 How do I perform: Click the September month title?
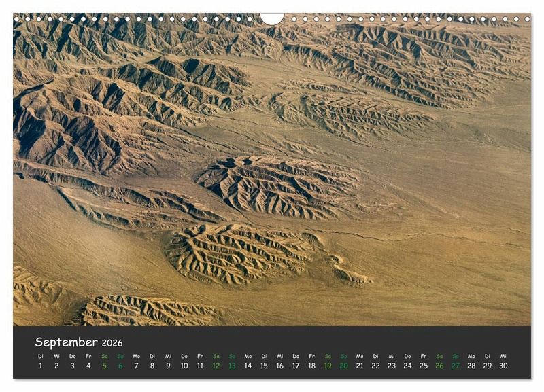[x=66, y=342]
